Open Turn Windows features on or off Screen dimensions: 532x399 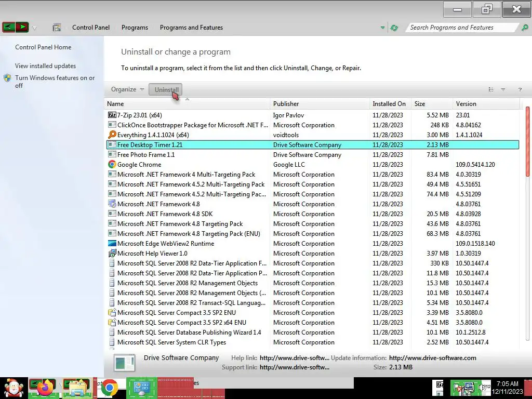pos(55,82)
